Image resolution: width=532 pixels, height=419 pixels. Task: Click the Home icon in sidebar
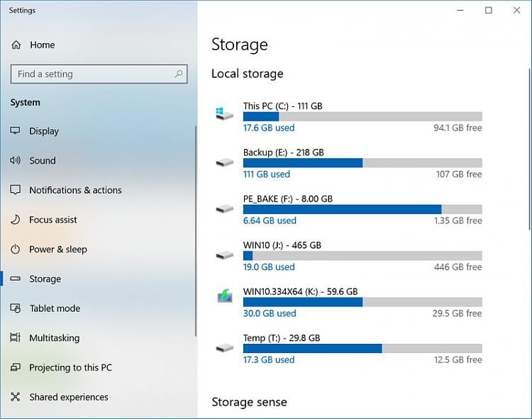pos(16,45)
